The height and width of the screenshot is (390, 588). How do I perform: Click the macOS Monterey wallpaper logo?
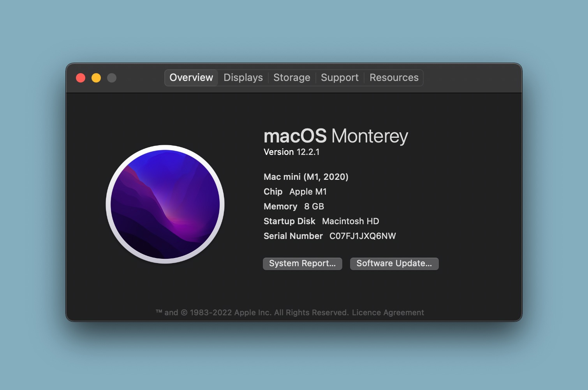[165, 204]
